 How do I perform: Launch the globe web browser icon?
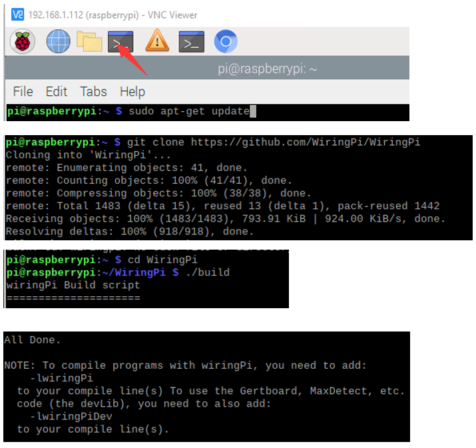[59, 41]
